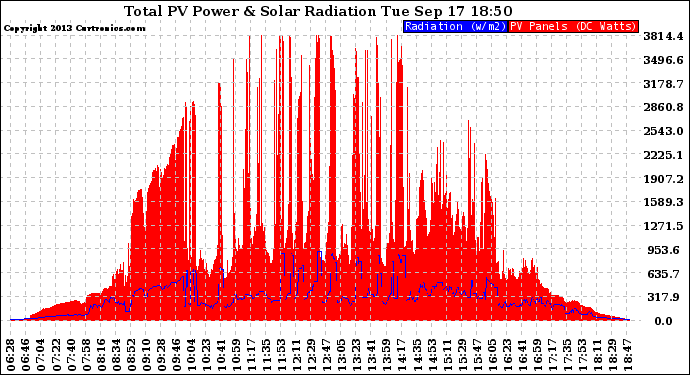
Task: Click the 12:29 time label
Action: 312,355
